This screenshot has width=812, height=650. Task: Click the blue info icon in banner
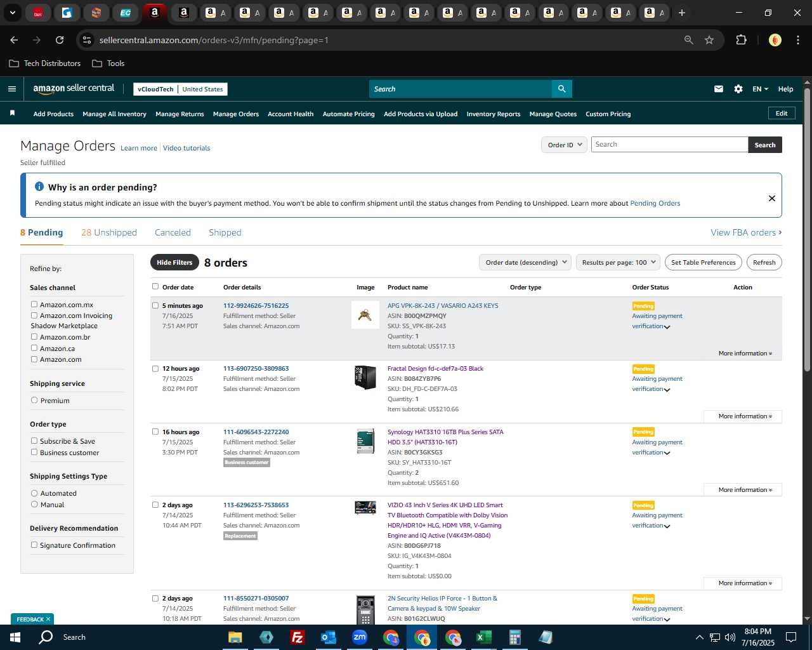39,187
